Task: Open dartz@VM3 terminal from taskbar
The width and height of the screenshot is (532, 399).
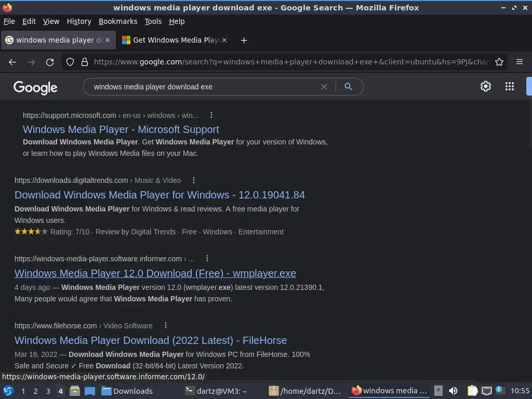Action: tap(216, 391)
